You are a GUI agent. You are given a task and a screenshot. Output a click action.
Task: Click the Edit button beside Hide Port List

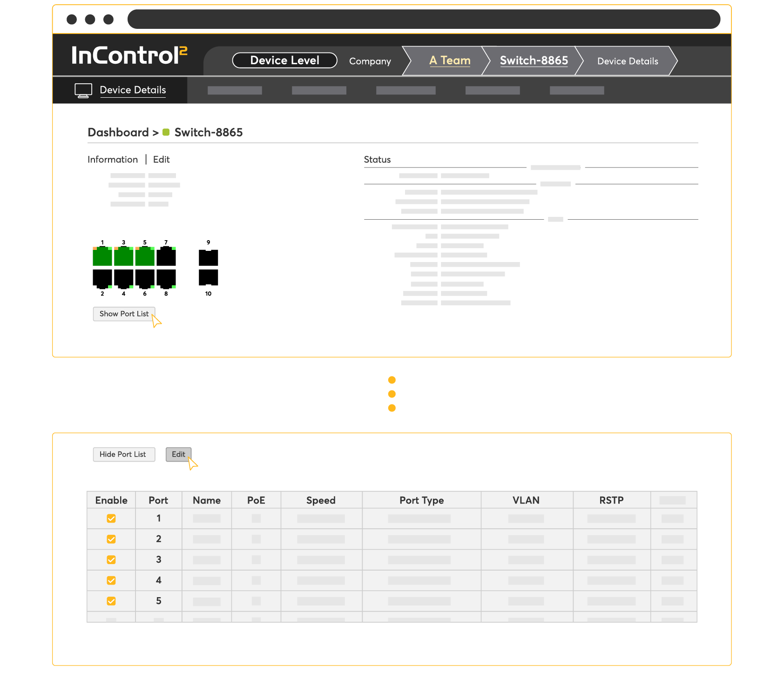tap(179, 455)
